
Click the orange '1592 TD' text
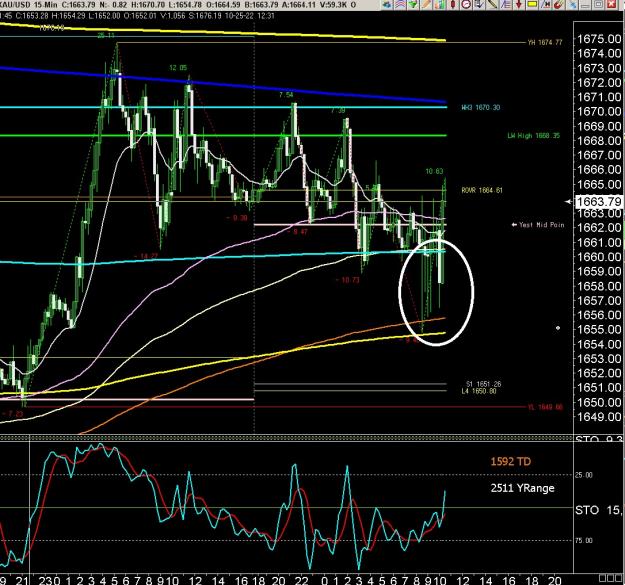(511, 461)
